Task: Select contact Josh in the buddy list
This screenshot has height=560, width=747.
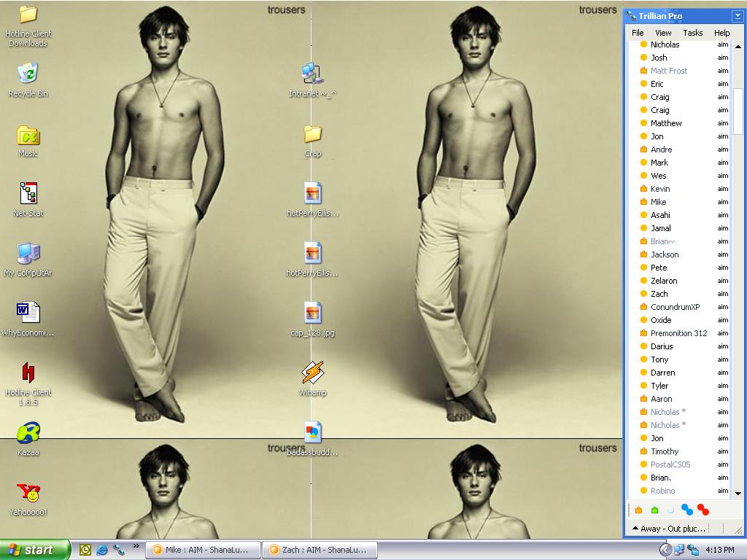Action: click(678, 58)
